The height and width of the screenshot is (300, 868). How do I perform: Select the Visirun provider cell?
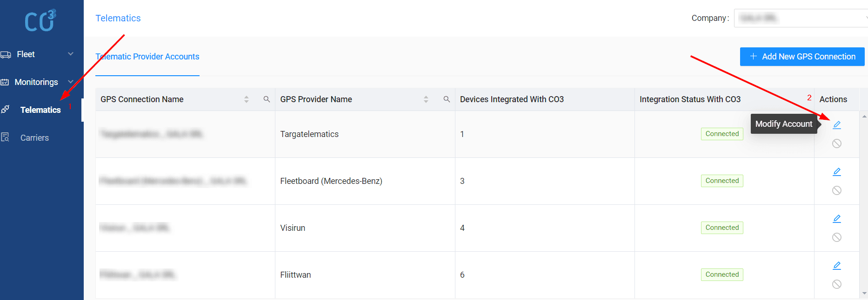tap(365, 228)
